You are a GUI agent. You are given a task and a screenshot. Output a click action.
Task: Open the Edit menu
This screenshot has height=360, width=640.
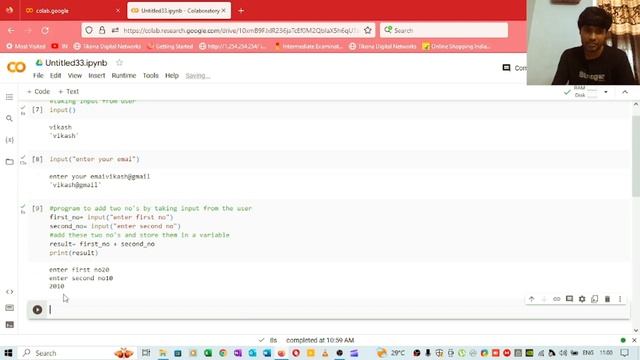click(56, 76)
